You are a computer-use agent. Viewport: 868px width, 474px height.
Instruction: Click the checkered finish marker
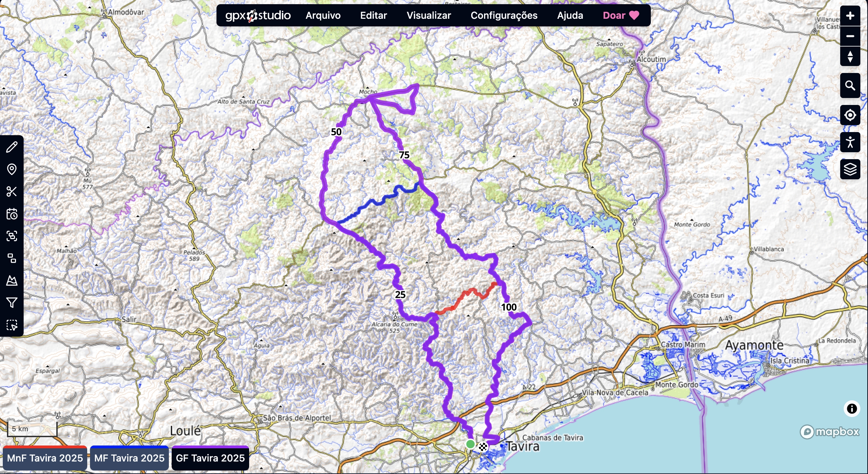click(483, 447)
